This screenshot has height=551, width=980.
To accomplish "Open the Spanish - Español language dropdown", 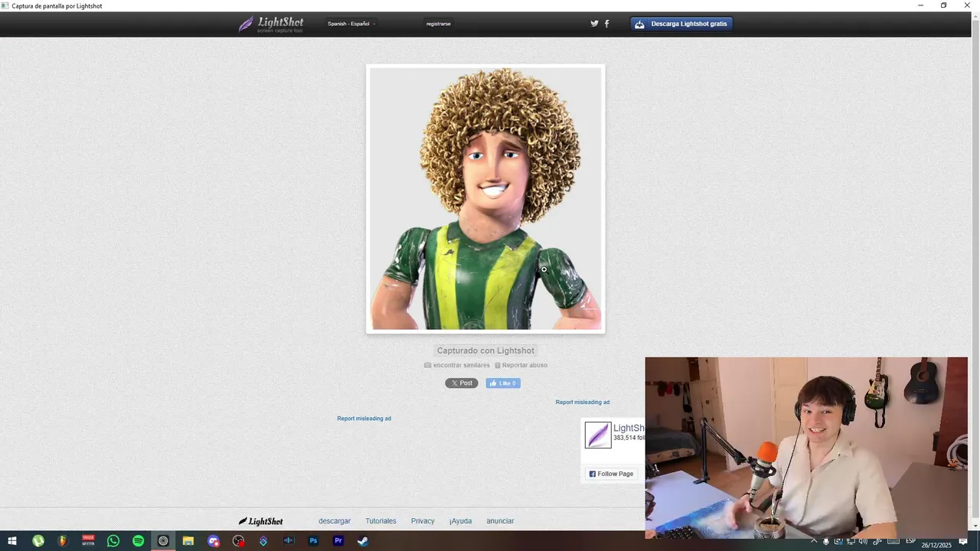I will click(x=351, y=24).
